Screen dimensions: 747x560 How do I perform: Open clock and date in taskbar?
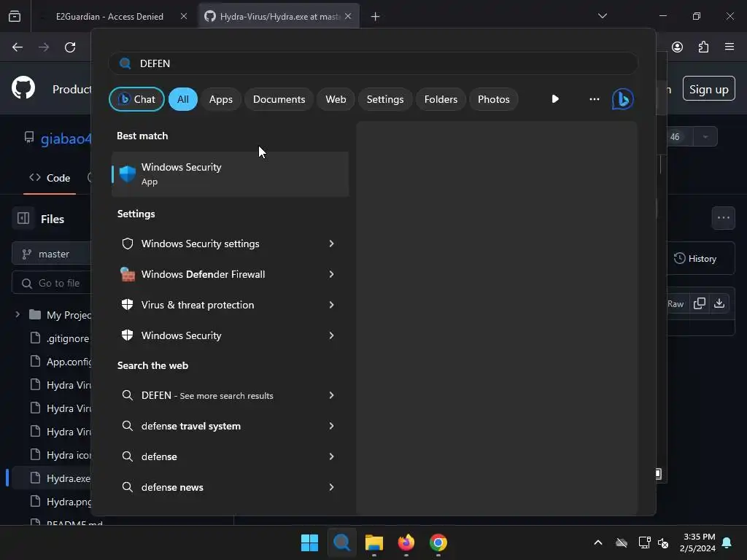coord(698,542)
